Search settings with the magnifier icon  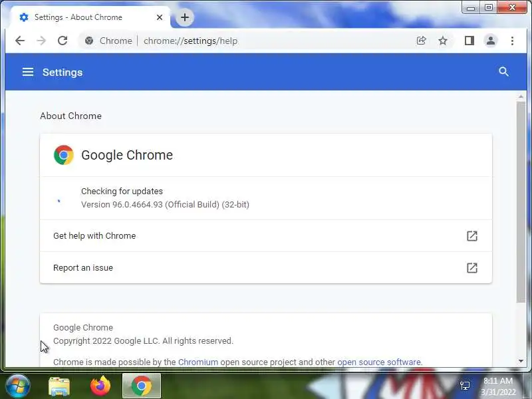pos(504,72)
